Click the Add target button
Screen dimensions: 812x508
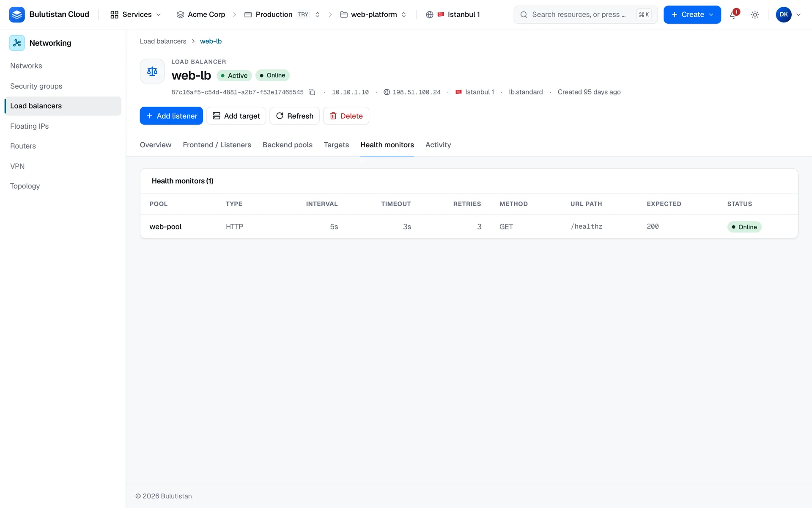[x=236, y=116]
